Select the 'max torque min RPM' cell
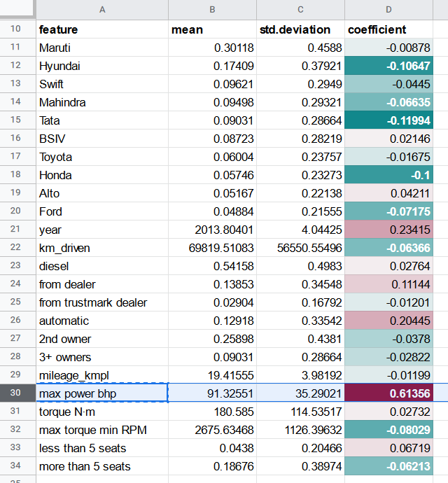 (x=102, y=429)
